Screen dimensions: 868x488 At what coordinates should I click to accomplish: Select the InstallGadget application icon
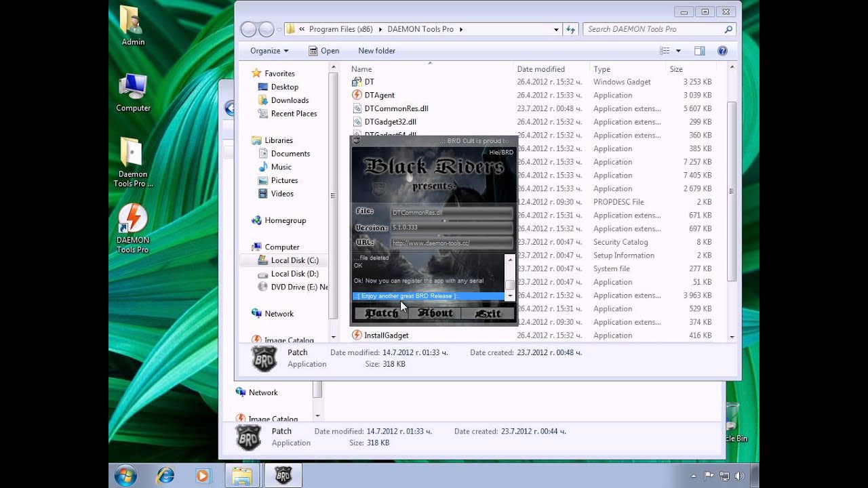pos(357,335)
